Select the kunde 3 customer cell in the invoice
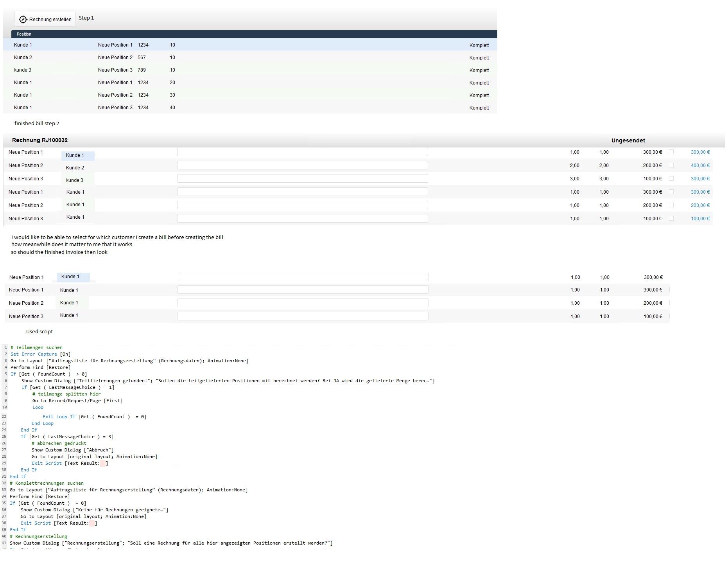 [x=75, y=180]
